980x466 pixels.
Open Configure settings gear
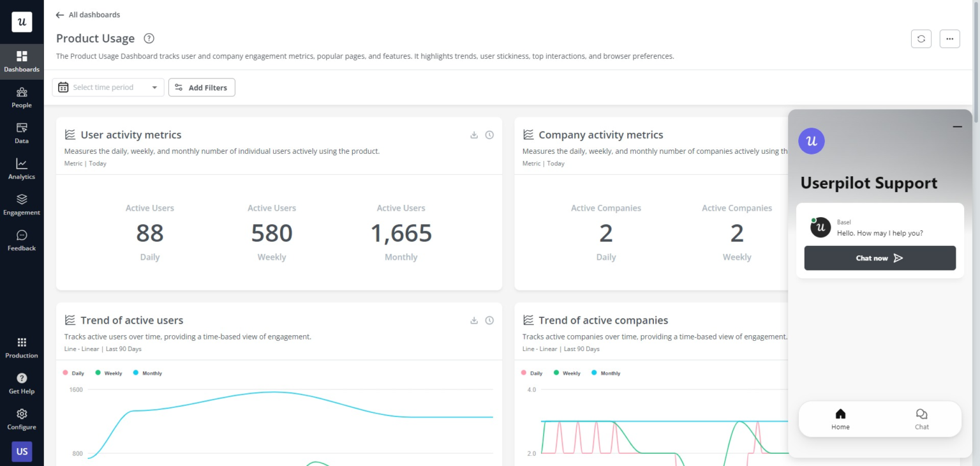22,419
